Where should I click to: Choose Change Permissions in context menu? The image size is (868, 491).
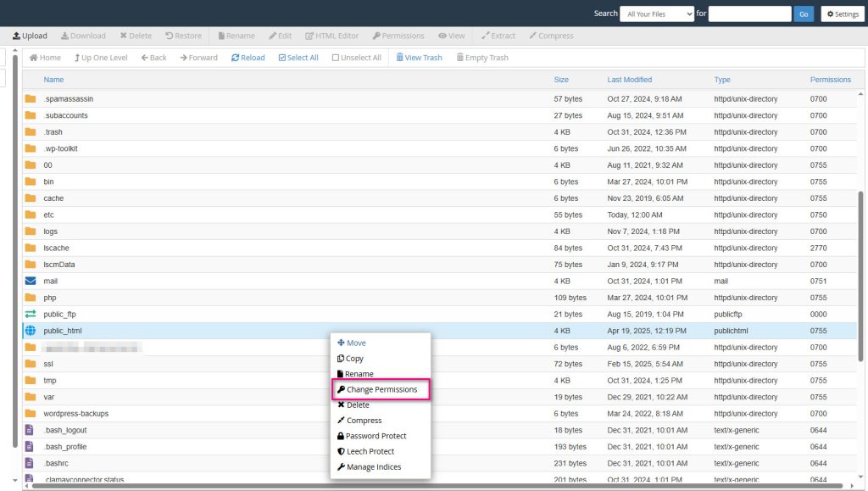pyautogui.click(x=381, y=389)
